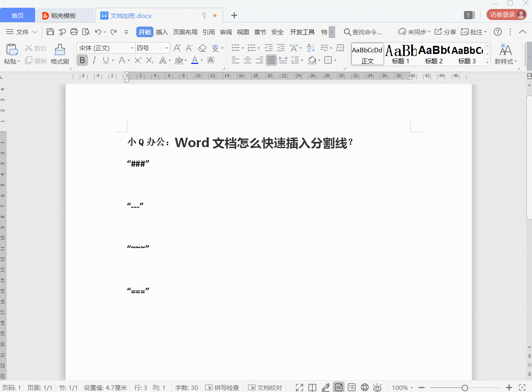The image size is (532, 392).
Task: Click the zoom slider handle
Action: [464, 388]
